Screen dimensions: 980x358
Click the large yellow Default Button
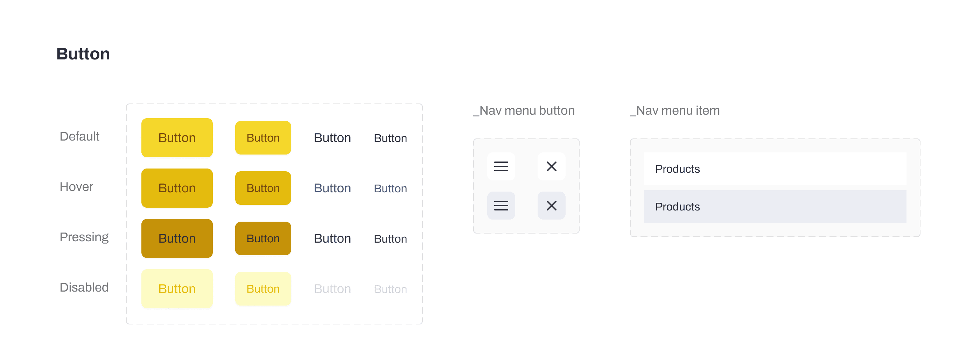click(177, 138)
